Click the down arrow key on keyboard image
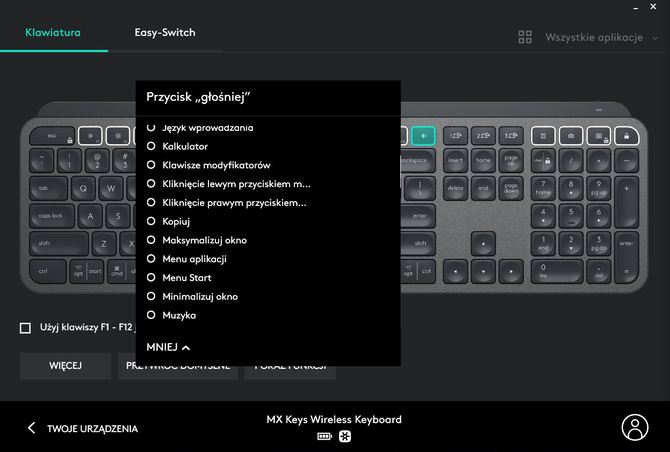This screenshot has width=670, height=452. [483, 271]
